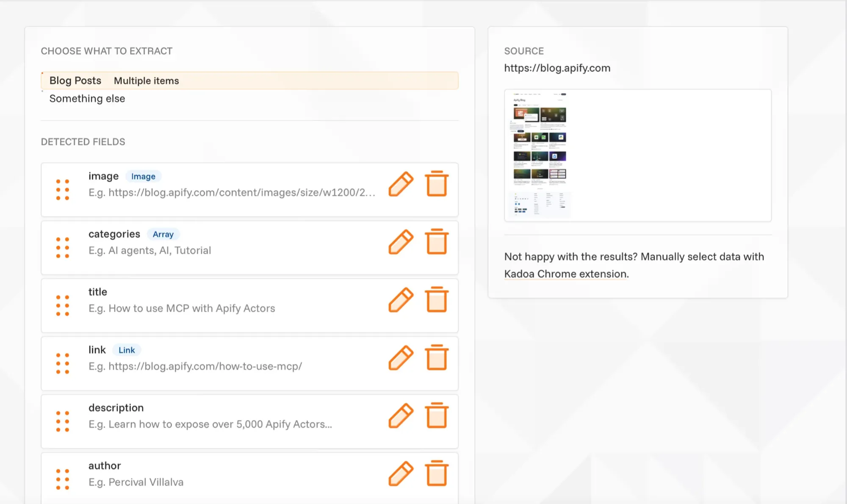This screenshot has width=847, height=504.
Task: Select the Blog Posts extraction option
Action: coord(249,80)
